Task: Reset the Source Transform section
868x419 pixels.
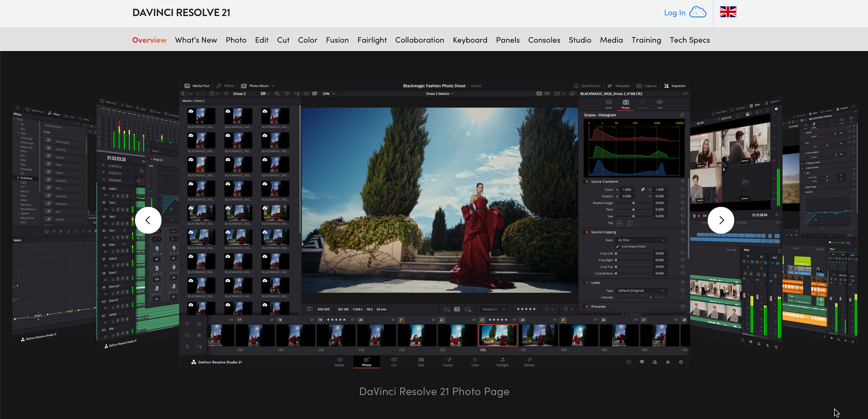Action: point(683,181)
